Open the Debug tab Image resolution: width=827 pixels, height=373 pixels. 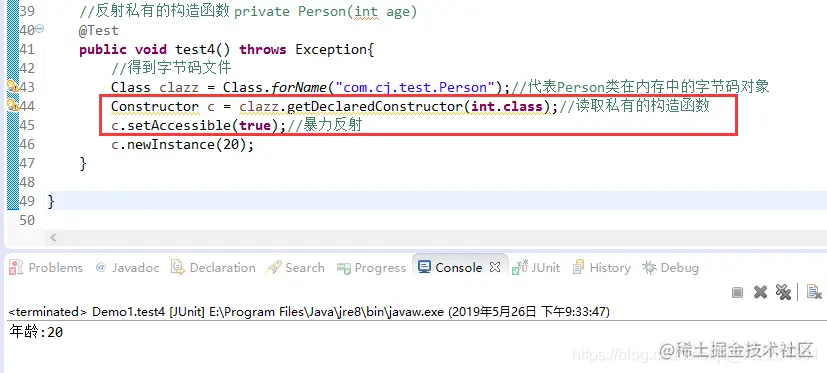click(671, 267)
